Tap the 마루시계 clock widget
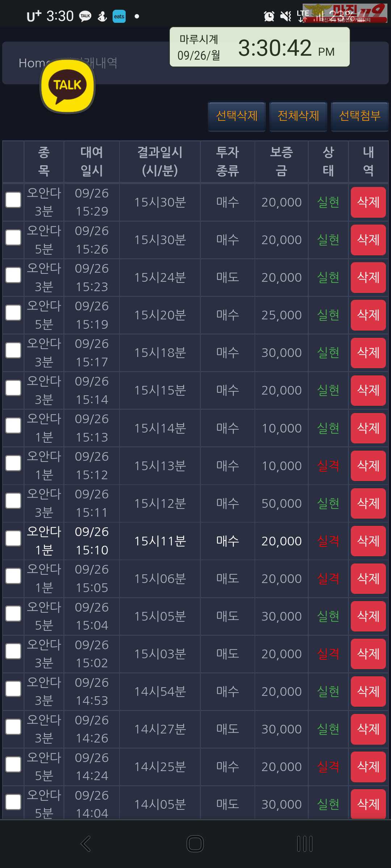The height and width of the screenshot is (868, 391). click(x=260, y=47)
